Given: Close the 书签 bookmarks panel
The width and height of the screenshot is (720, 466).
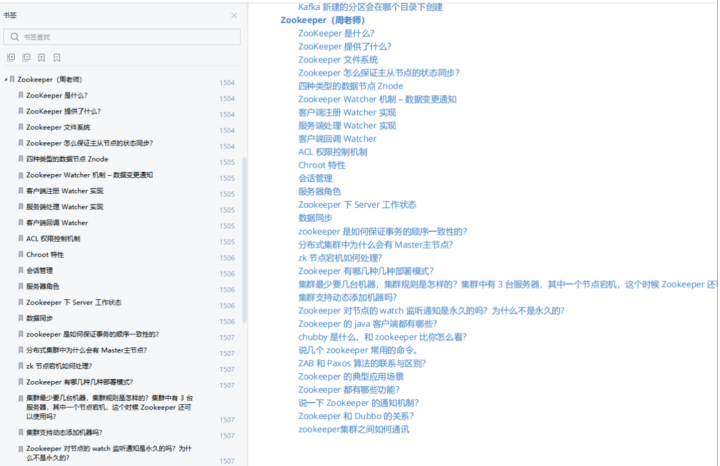Looking at the screenshot, I should 234,15.
